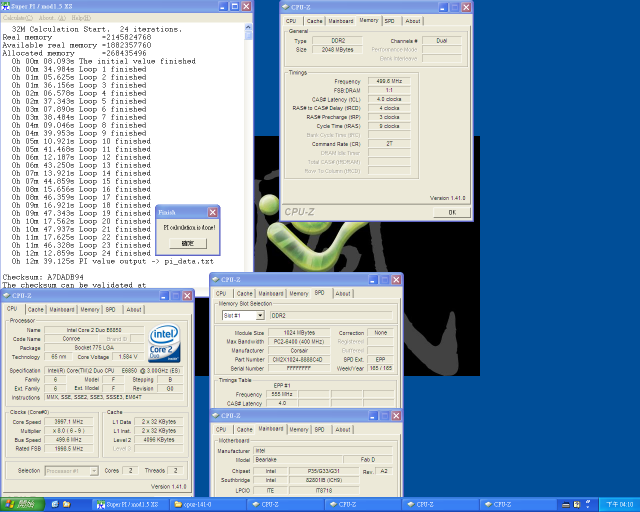Click the Super PI icon in its title bar
This screenshot has width=640, height=512.
(6, 7)
